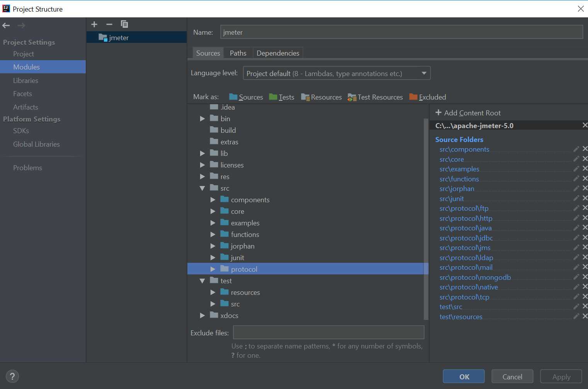This screenshot has height=389, width=588.
Task: Click the Exclude files input field
Action: (x=329, y=332)
